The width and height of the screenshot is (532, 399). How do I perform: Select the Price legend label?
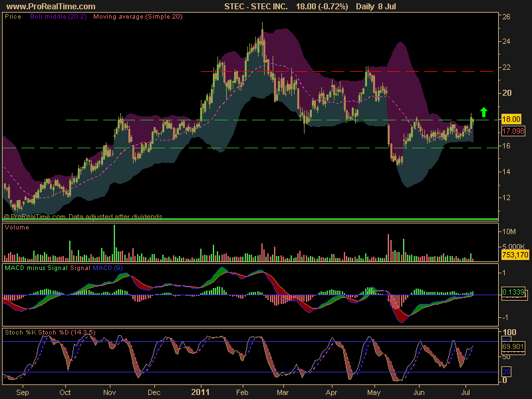click(13, 17)
